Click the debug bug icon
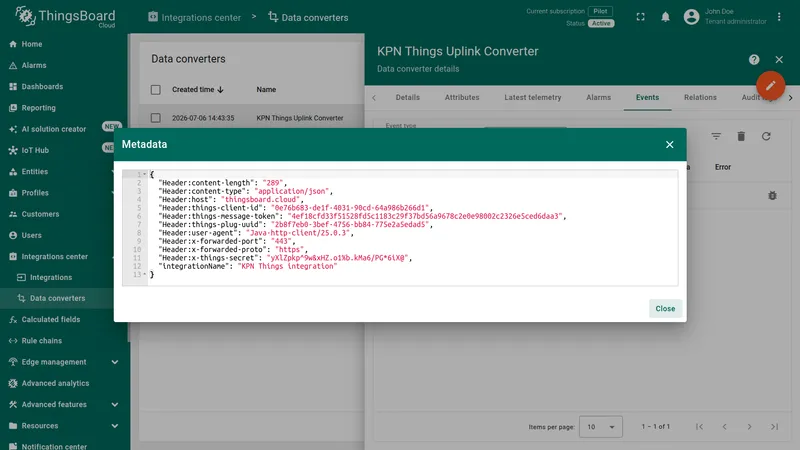The image size is (800, 450). click(x=772, y=195)
